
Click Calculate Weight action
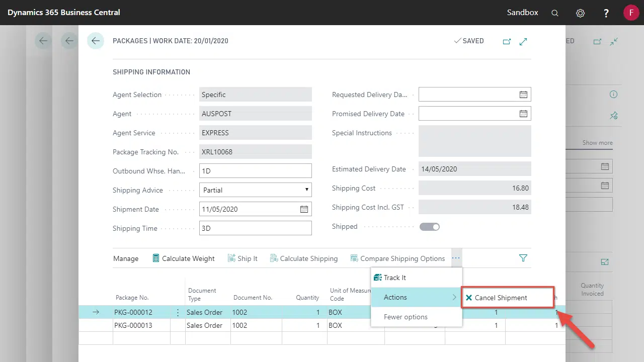(184, 258)
